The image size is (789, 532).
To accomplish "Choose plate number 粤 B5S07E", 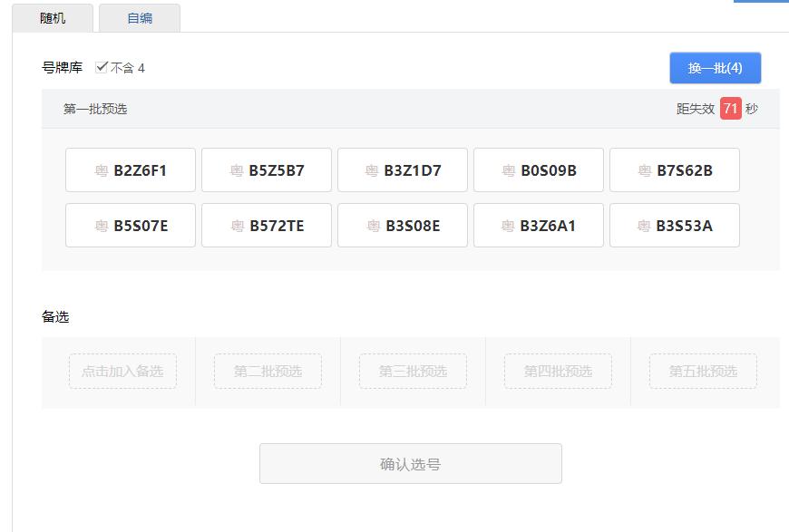I will coord(131,226).
